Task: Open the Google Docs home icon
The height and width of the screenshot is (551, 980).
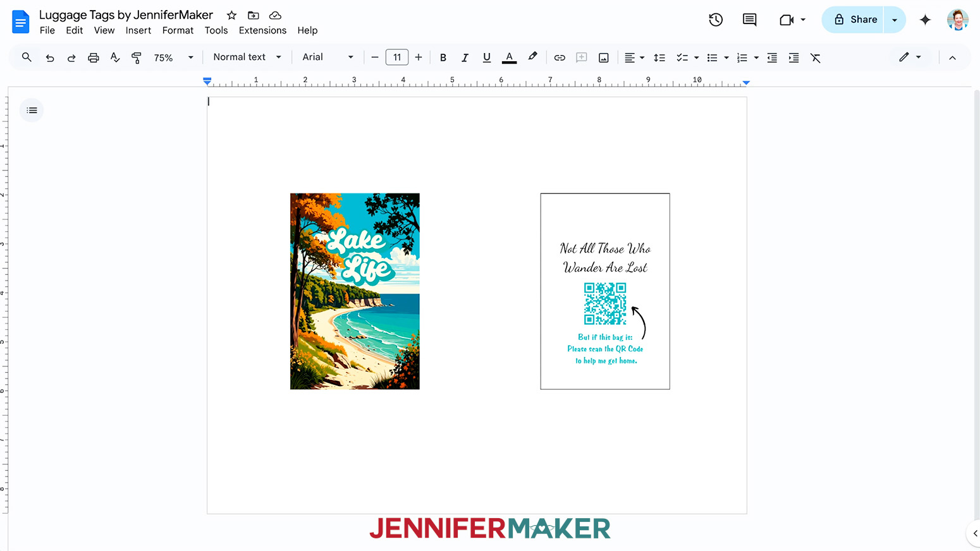Action: [21, 22]
